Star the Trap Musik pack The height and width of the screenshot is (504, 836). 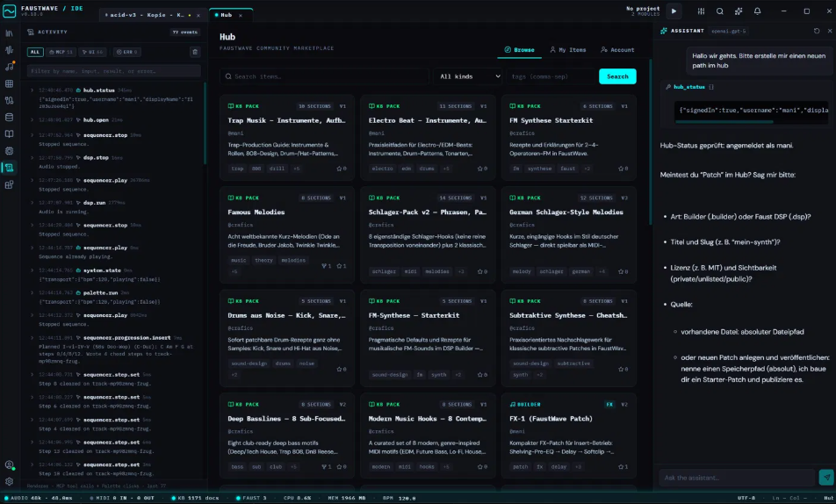tap(342, 169)
